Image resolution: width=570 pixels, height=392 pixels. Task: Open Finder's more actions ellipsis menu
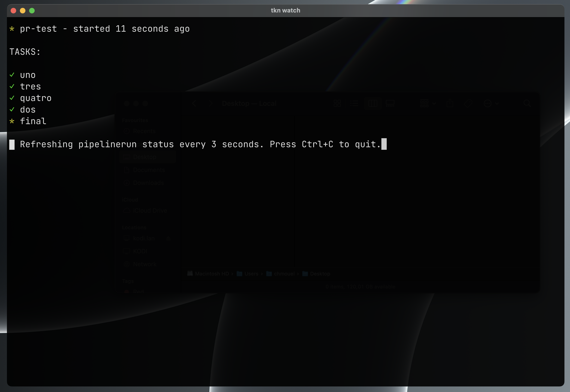pos(488,103)
